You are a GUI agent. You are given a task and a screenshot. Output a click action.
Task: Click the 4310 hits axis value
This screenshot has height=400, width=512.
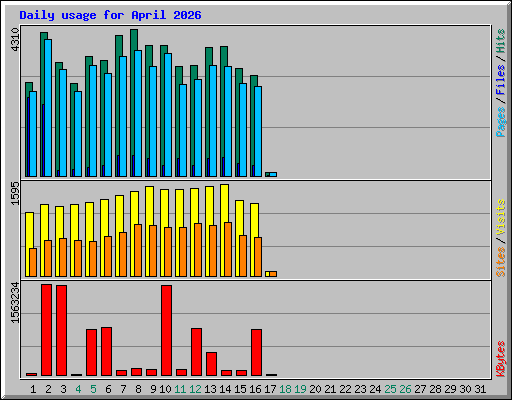[x=15, y=40]
